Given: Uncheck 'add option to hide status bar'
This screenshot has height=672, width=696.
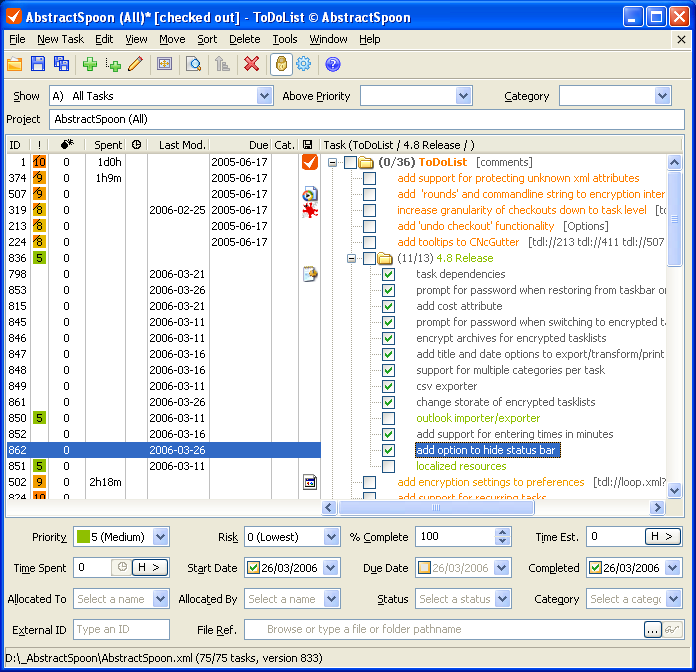Looking at the screenshot, I should (388, 450).
